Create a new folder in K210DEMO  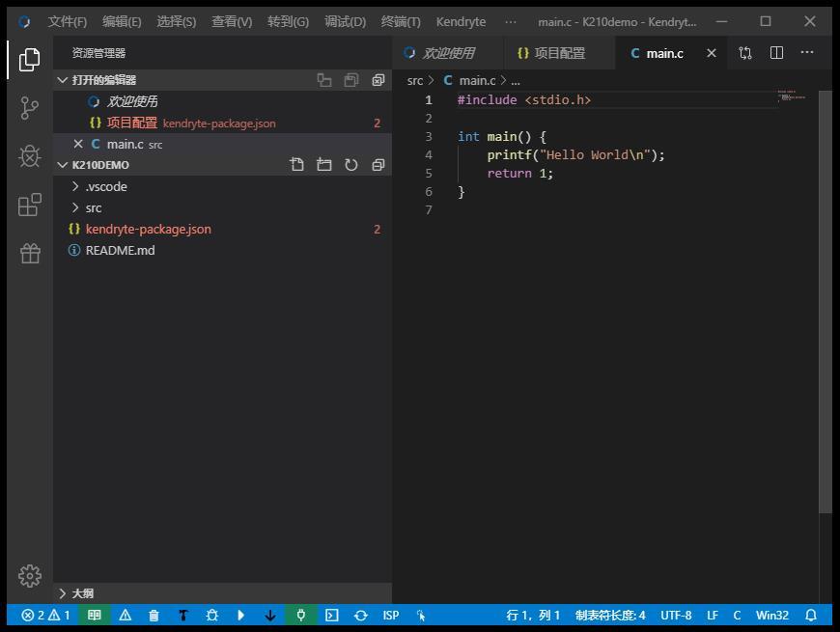(324, 165)
